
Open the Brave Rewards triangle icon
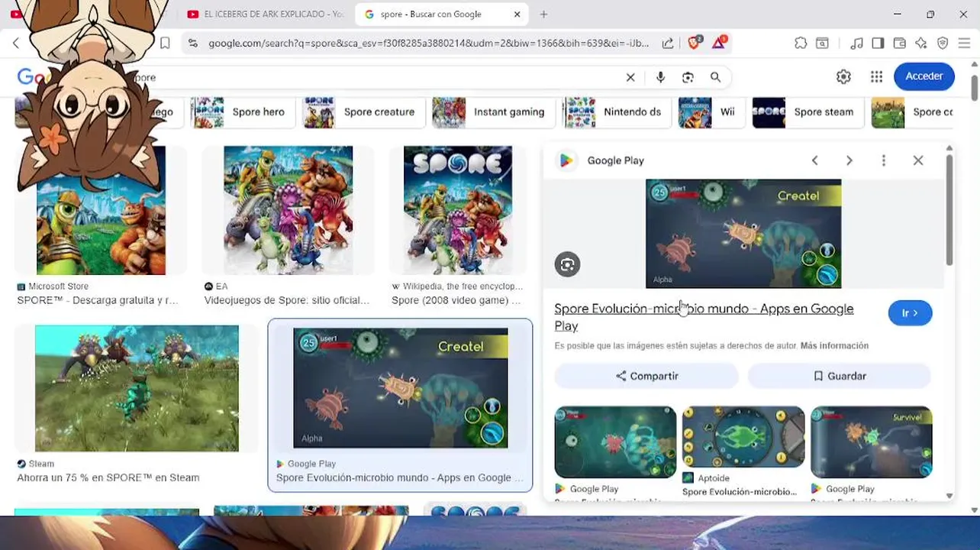pos(719,43)
